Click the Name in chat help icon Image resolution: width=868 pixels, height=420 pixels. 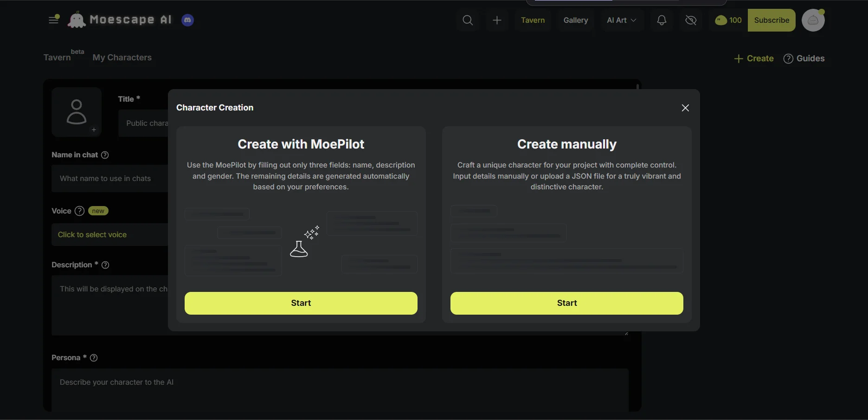(x=105, y=155)
